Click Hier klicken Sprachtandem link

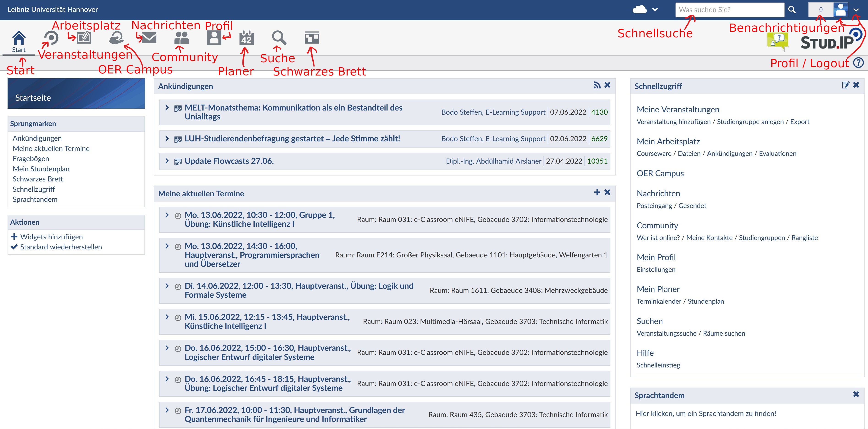706,413
